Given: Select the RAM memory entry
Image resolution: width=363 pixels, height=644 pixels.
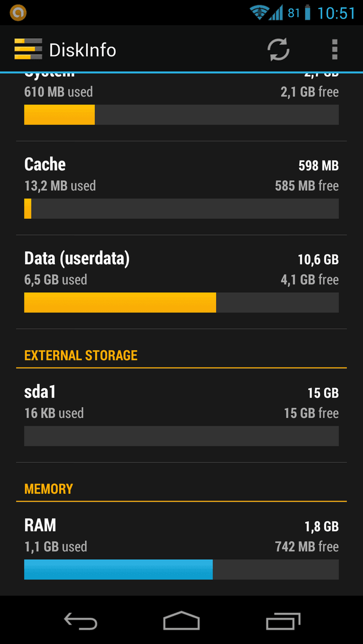Looking at the screenshot, I should click(181, 549).
